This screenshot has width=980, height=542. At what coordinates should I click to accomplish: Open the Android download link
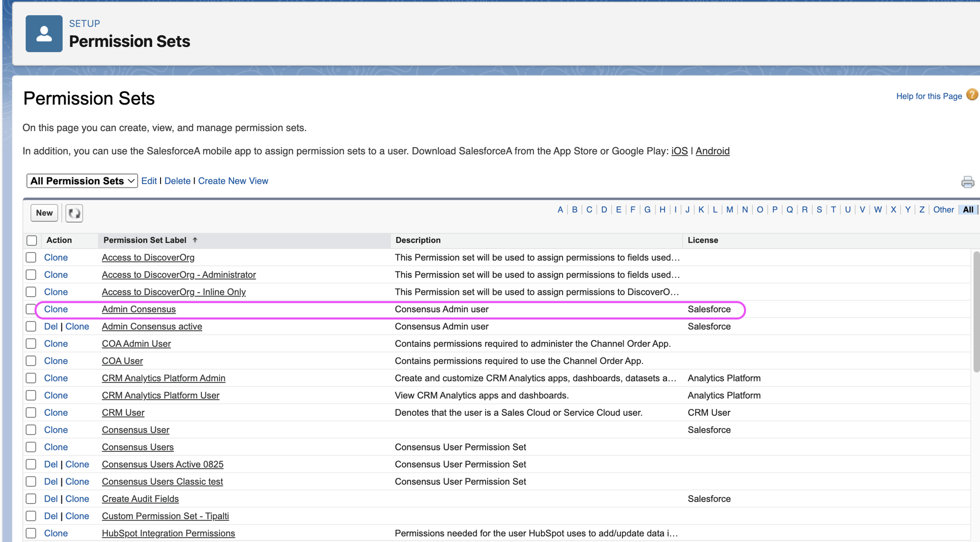[x=712, y=151]
